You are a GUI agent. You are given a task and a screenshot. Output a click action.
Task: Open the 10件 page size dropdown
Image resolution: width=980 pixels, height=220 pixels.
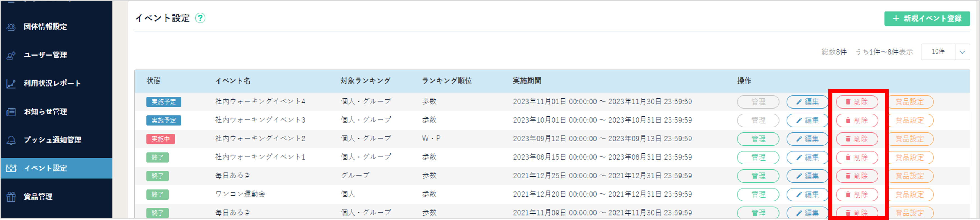[938, 52]
